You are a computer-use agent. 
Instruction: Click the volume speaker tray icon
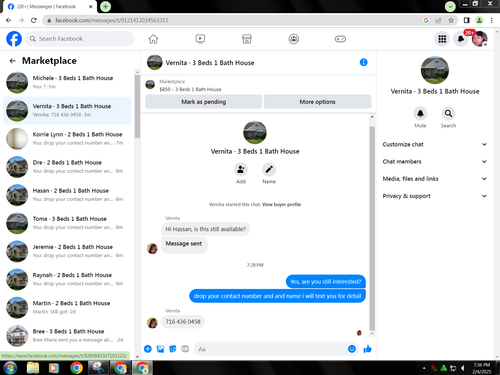[x=463, y=368]
